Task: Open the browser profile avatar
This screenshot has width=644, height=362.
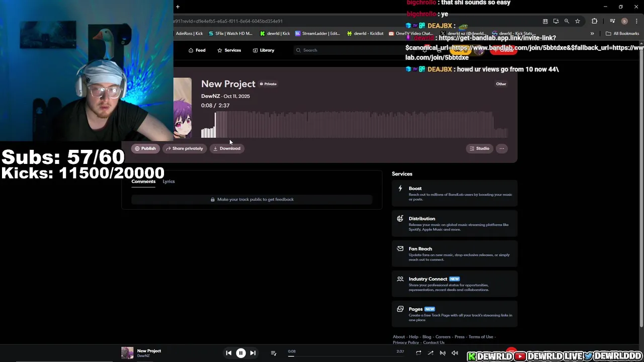Action: click(x=624, y=21)
